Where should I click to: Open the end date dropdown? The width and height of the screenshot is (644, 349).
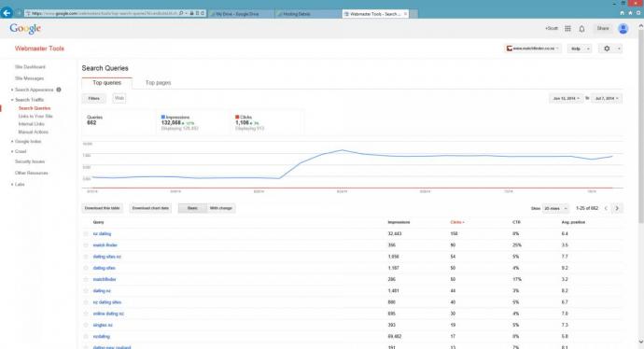pos(607,98)
